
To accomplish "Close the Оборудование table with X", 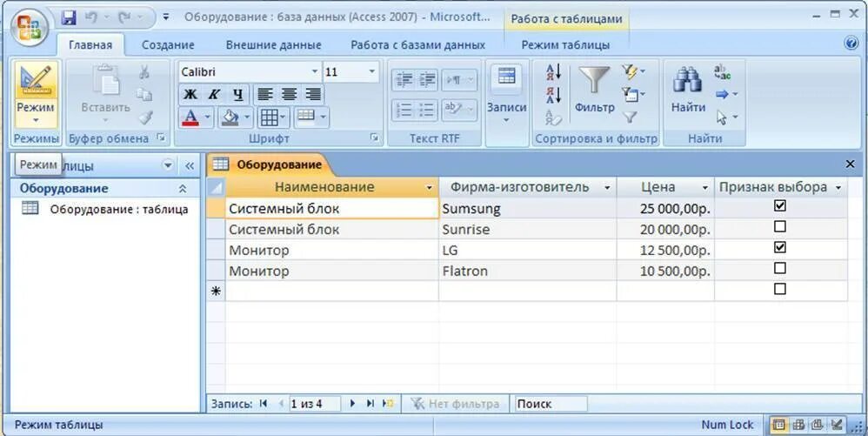I will coord(851,164).
